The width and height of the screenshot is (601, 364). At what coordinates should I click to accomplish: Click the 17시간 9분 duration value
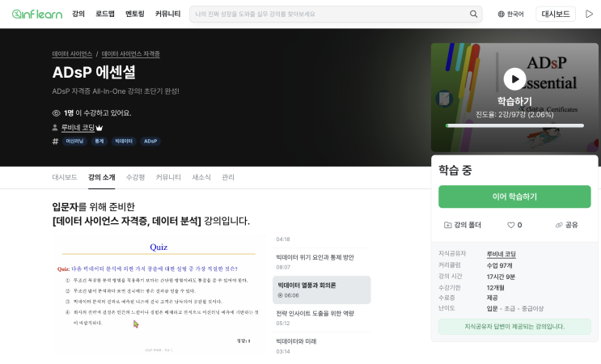[501, 277]
